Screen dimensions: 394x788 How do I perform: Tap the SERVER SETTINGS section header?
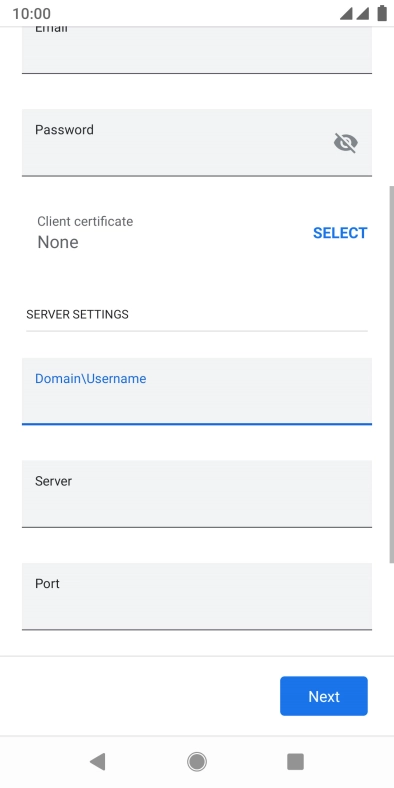(x=77, y=315)
